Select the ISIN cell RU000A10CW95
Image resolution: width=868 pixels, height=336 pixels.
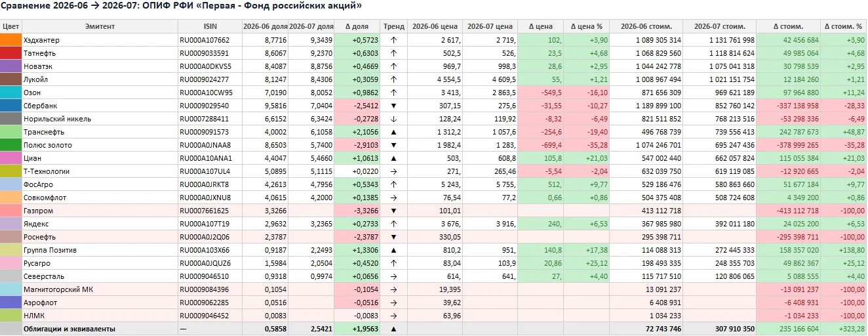[x=210, y=93]
